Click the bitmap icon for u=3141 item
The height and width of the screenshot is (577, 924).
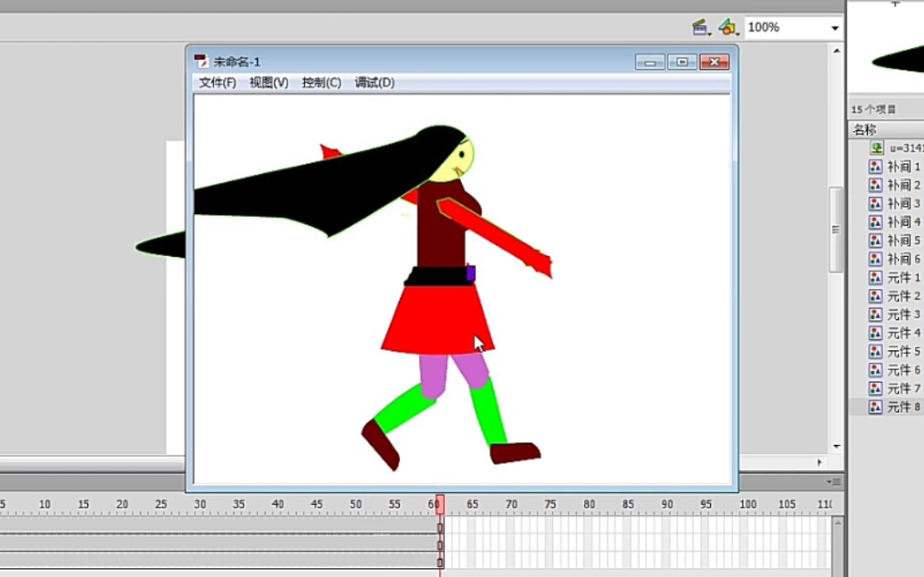(877, 148)
